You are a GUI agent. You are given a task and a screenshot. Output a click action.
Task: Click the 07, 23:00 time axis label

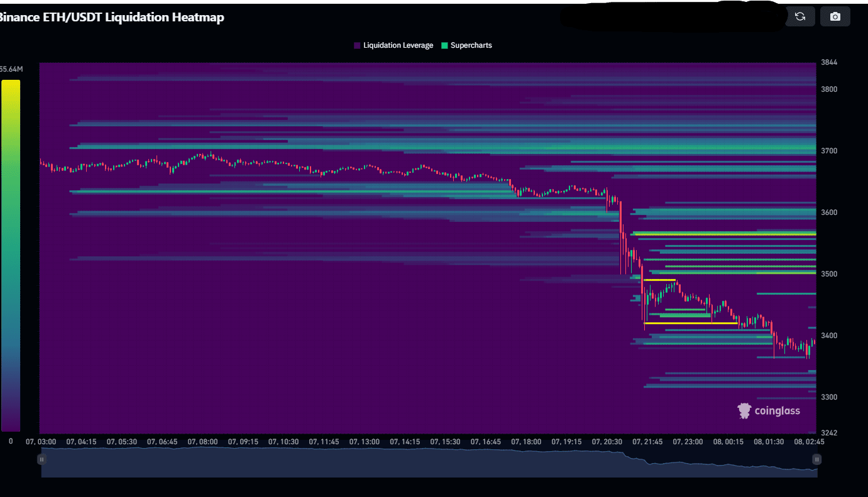688,442
